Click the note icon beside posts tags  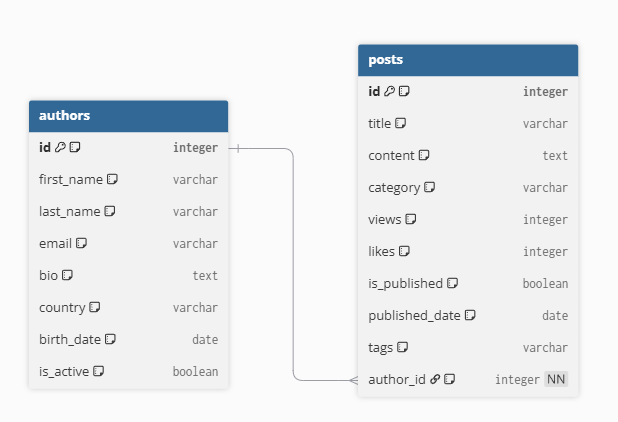coord(402,347)
